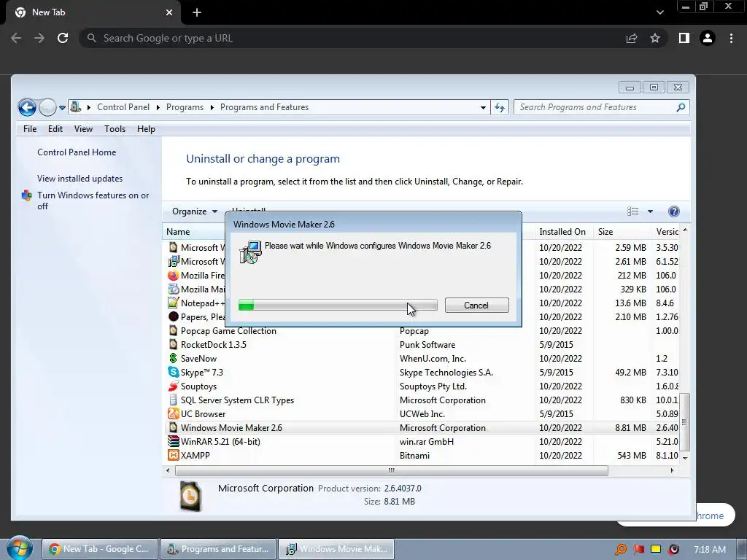
Task: Expand the view options dropdown arrow
Action: (x=650, y=211)
